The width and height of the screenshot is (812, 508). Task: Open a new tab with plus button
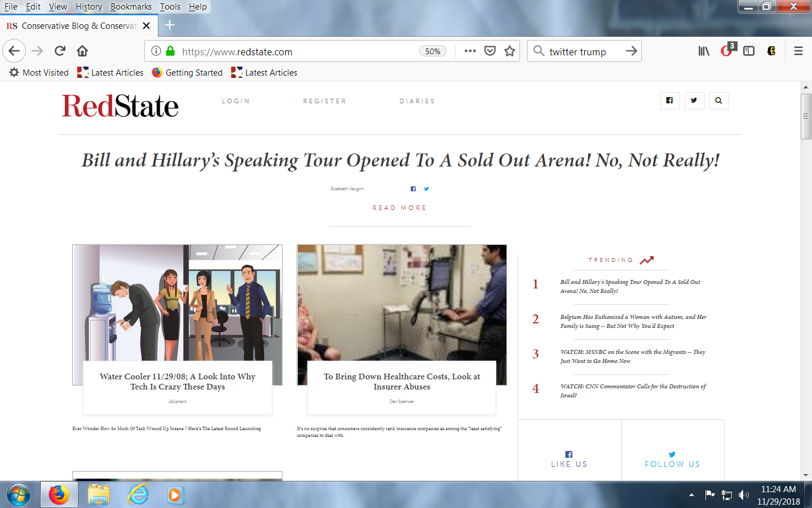click(170, 25)
